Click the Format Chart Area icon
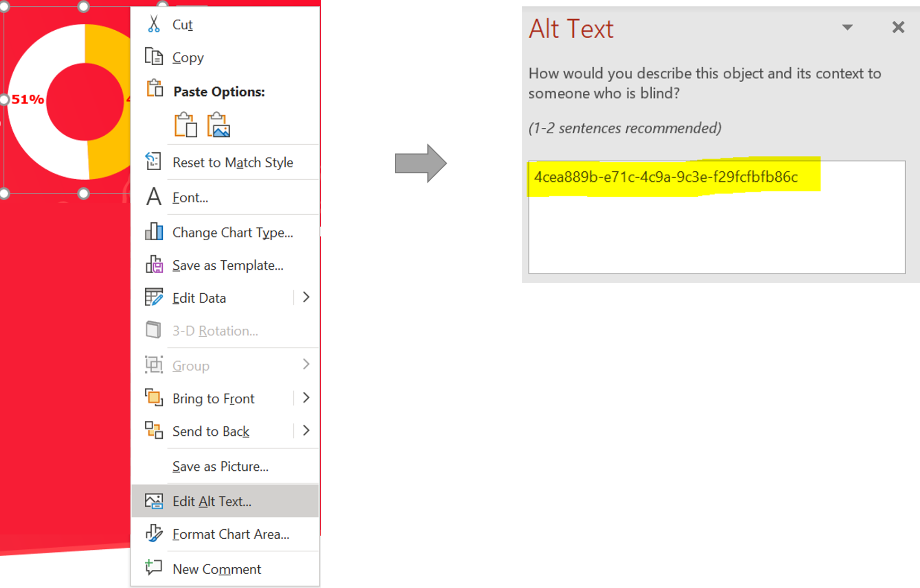 (154, 533)
